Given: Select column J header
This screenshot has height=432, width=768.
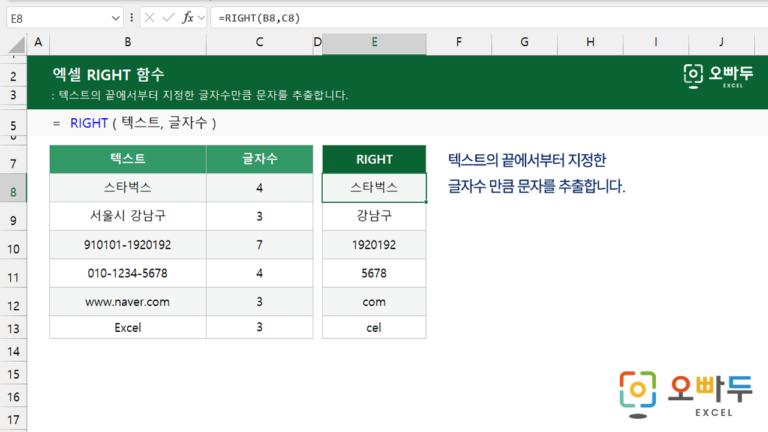Looking at the screenshot, I should tap(721, 42).
